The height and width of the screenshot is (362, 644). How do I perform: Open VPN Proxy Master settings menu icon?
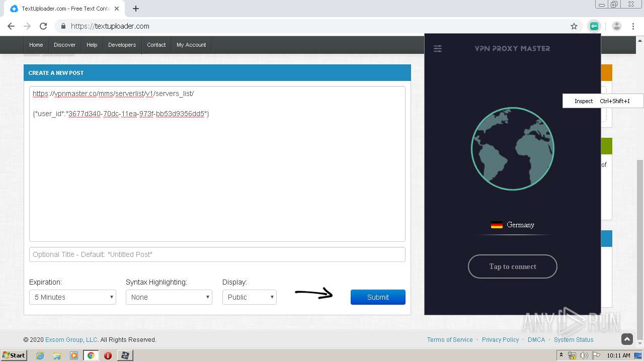[x=438, y=49]
